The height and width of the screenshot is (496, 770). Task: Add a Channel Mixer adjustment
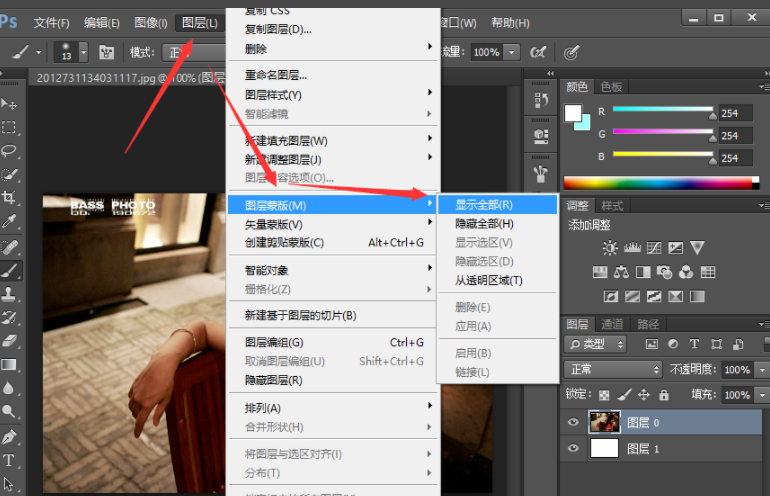(x=686, y=272)
